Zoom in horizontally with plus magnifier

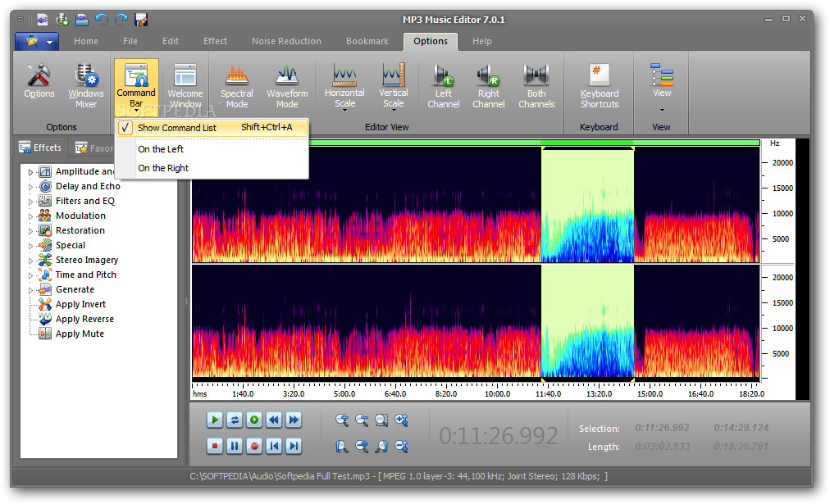click(342, 420)
